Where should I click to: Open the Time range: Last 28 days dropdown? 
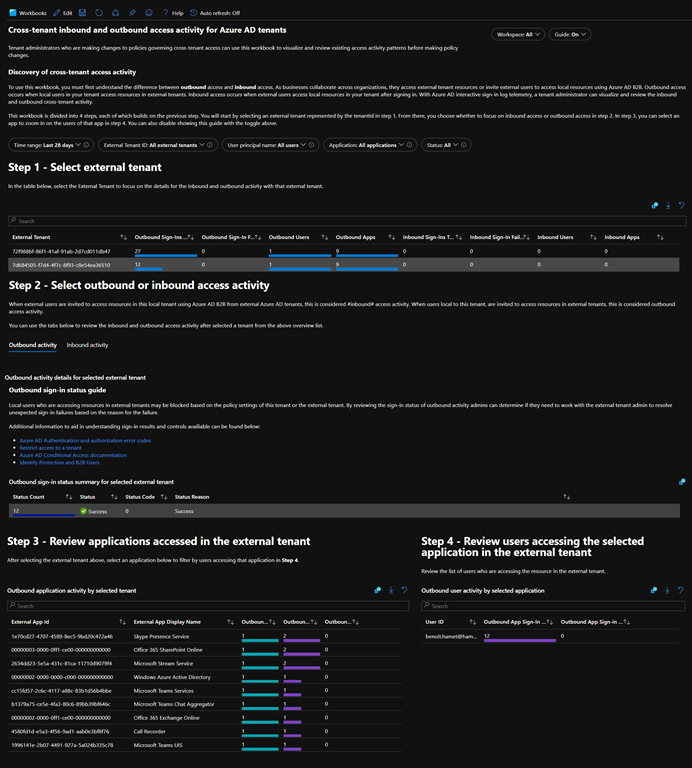point(49,145)
